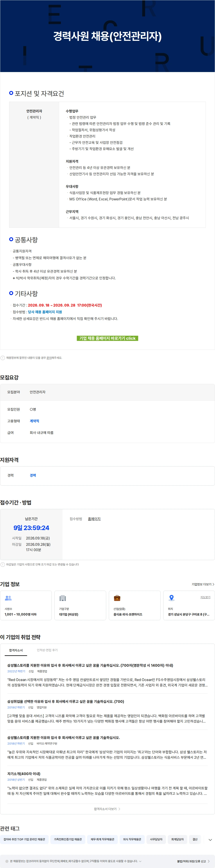Click the 포지션 및 자격요건 heading
The width and height of the screenshot is (215, 868).
[39, 93]
